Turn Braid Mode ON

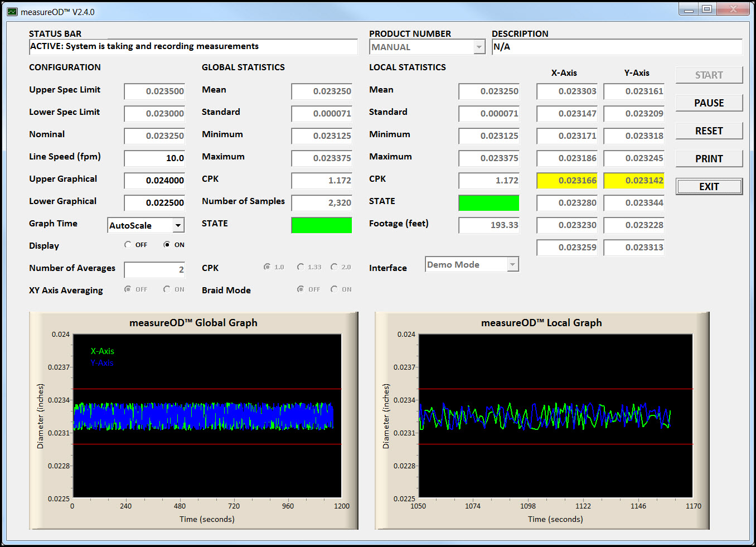[334, 289]
